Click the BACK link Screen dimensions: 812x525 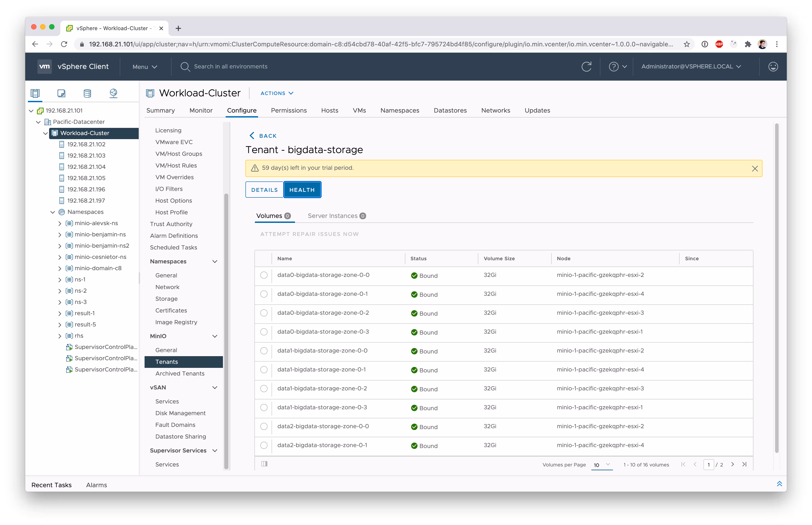click(263, 136)
